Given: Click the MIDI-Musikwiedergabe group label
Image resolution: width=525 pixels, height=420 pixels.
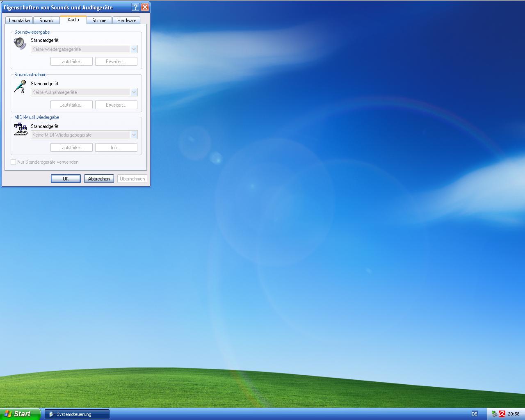Looking at the screenshot, I should pos(37,117).
